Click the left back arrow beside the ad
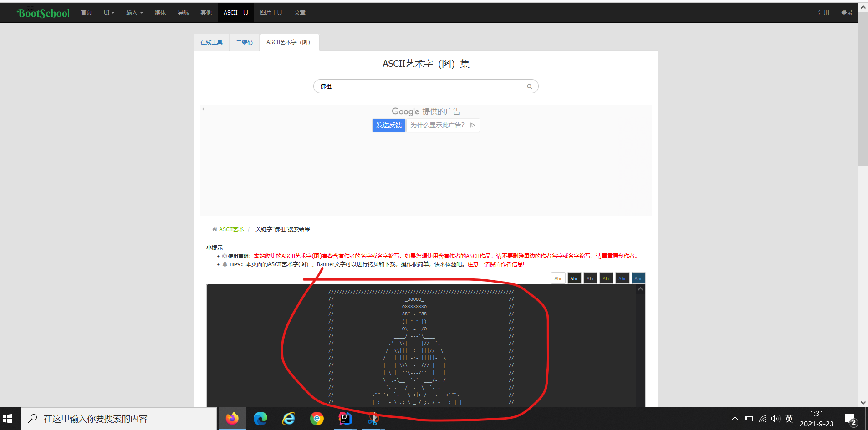 click(x=204, y=109)
